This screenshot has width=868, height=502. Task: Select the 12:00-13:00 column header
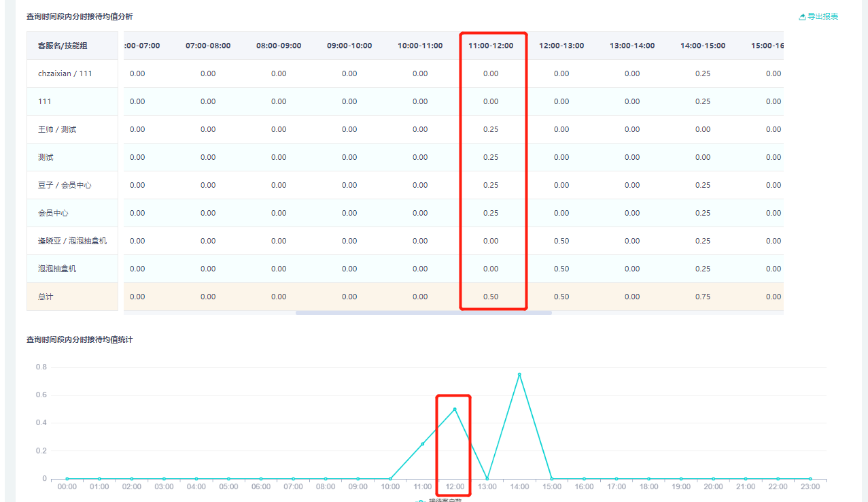click(x=561, y=46)
